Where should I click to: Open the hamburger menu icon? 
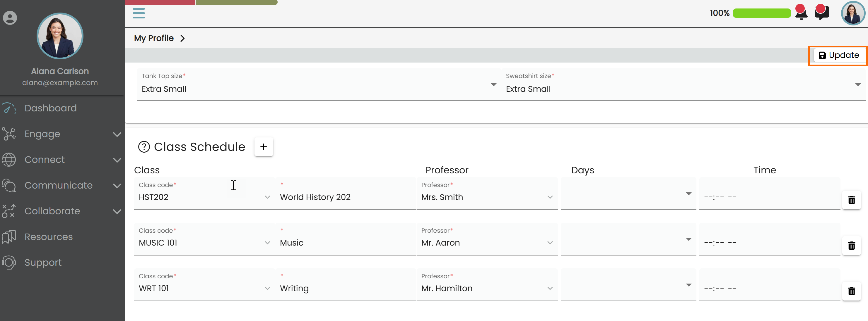point(139,13)
